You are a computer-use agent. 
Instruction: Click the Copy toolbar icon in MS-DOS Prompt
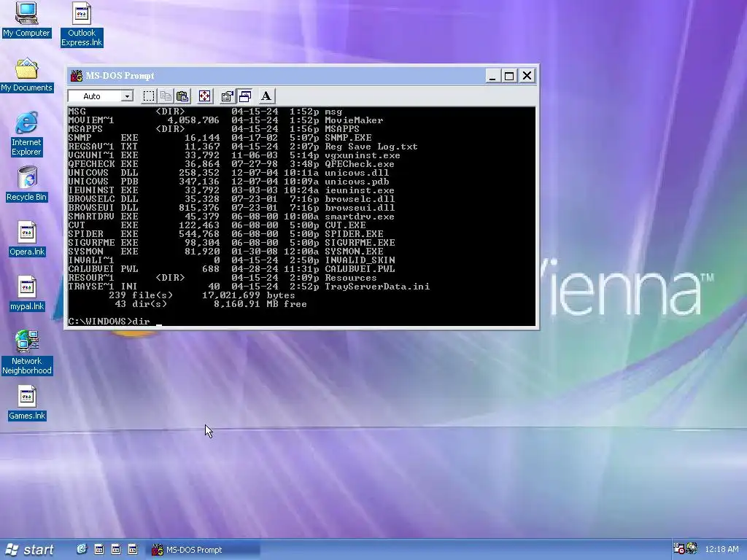click(x=166, y=96)
